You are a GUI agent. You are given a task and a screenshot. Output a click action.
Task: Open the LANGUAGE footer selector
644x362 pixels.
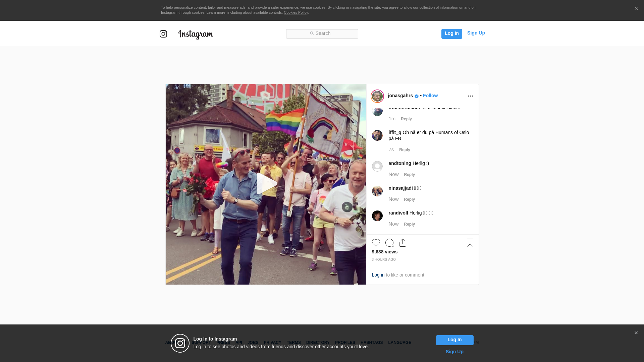pos(399,343)
